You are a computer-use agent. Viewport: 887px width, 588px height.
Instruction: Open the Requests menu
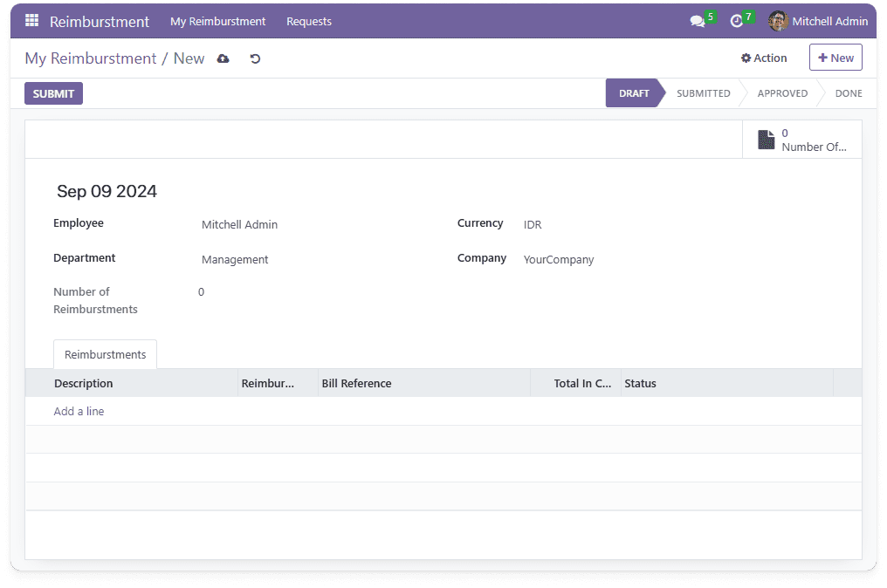tap(309, 21)
